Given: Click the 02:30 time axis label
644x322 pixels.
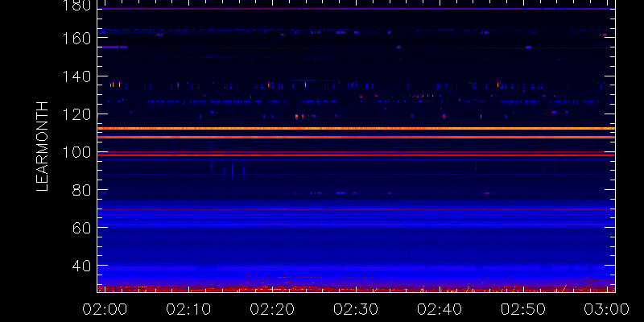Looking at the screenshot, I should [356, 309].
